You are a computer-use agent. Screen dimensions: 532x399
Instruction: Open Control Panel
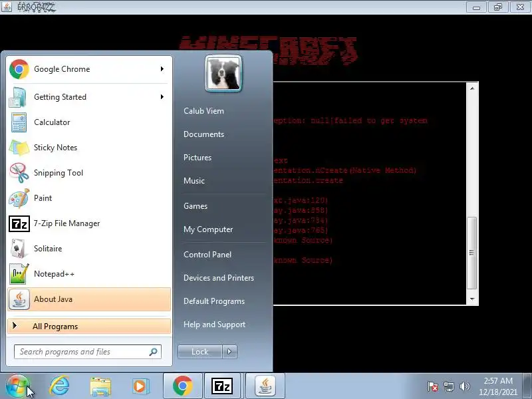pyautogui.click(x=207, y=255)
